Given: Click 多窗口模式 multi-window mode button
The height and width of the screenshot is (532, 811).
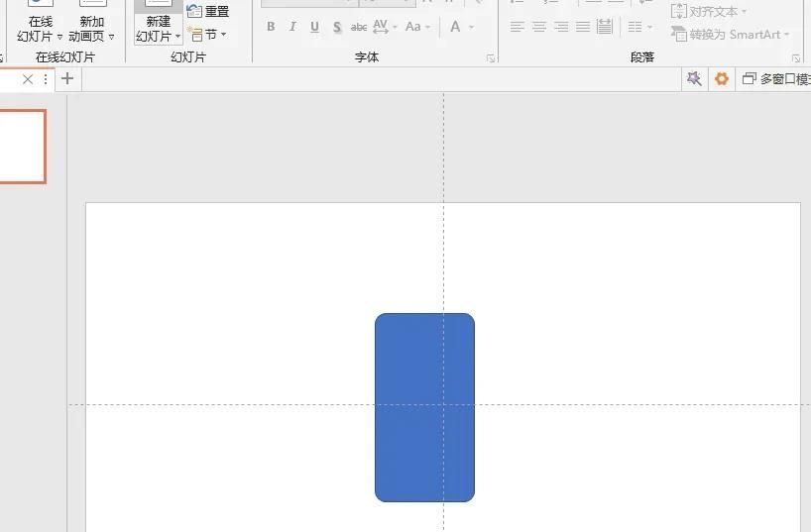Looking at the screenshot, I should click(776, 78).
